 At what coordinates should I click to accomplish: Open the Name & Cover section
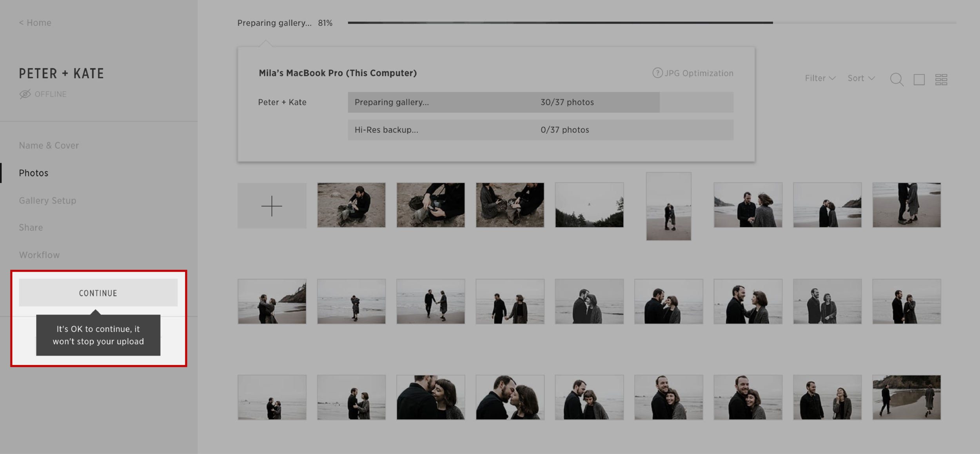pyautogui.click(x=49, y=145)
